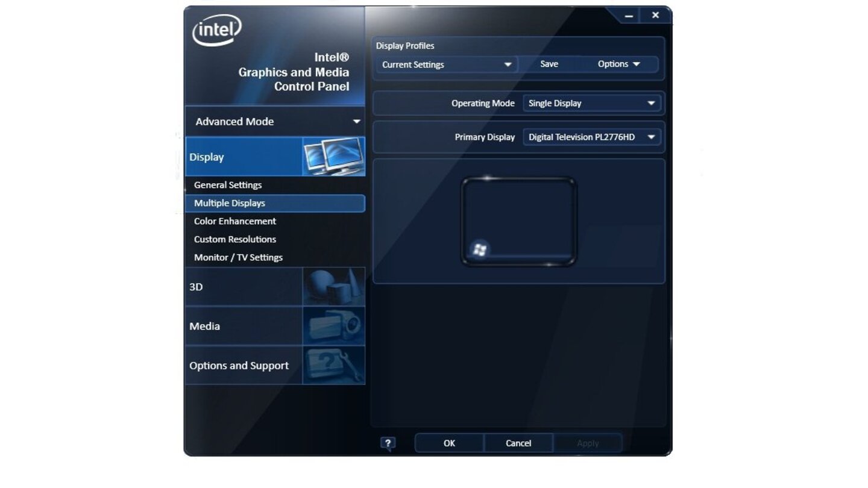Viewport: 868px width, 488px height.
Task: Open Color Enhancement settings
Action: pos(235,221)
